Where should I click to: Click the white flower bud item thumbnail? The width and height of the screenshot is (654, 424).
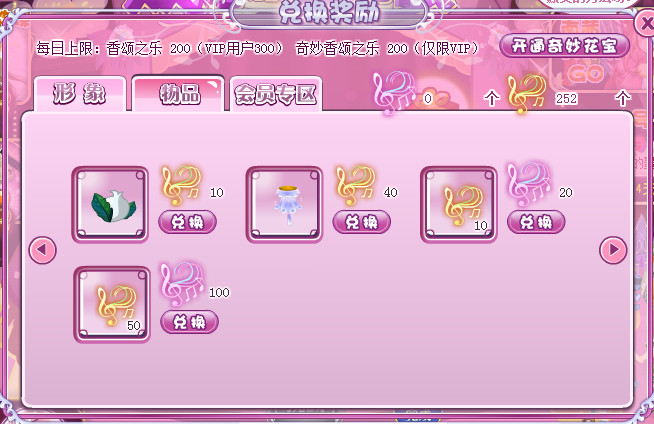coord(110,204)
